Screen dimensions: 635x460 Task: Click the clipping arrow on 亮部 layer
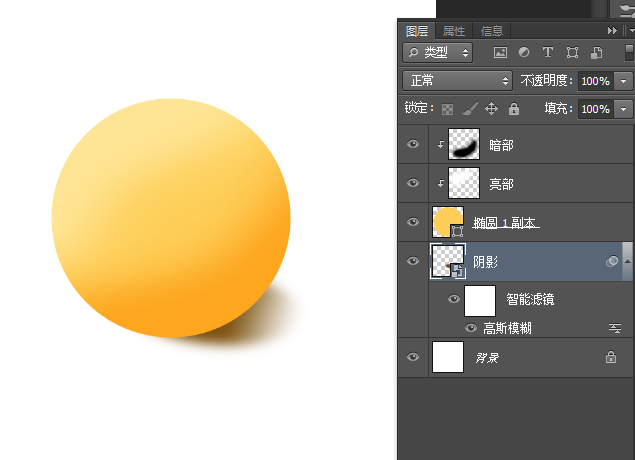coord(441,183)
